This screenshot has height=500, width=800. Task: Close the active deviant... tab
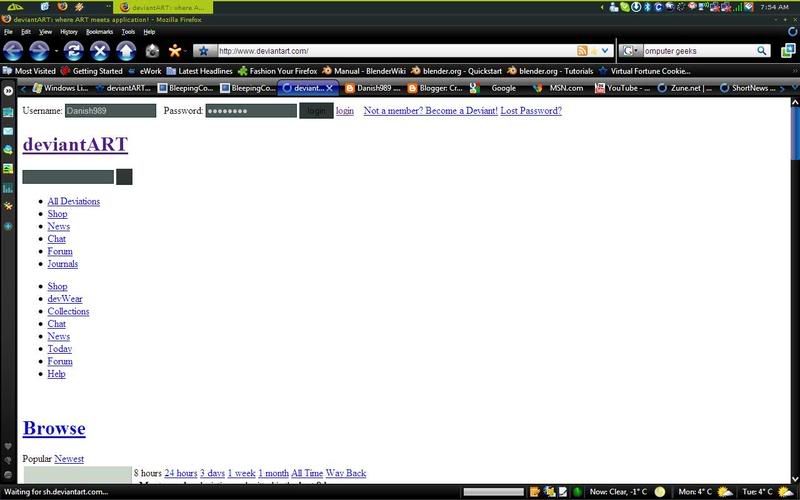click(330, 88)
